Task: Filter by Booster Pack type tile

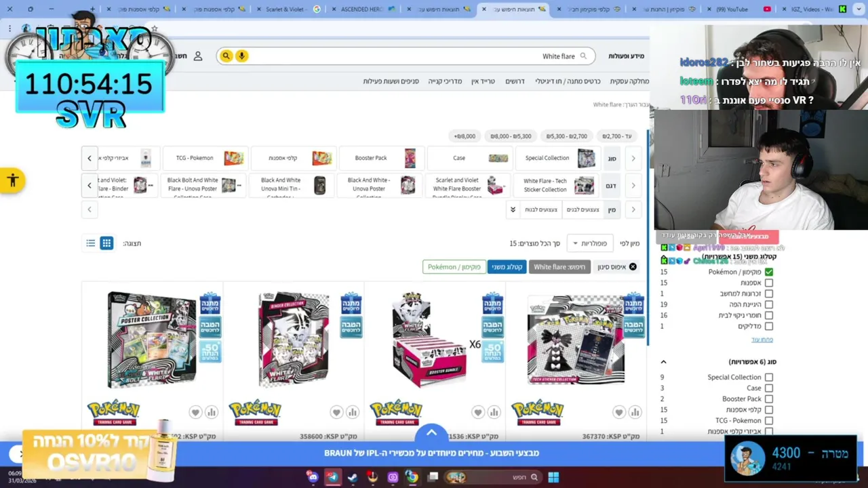Action: coord(382,158)
